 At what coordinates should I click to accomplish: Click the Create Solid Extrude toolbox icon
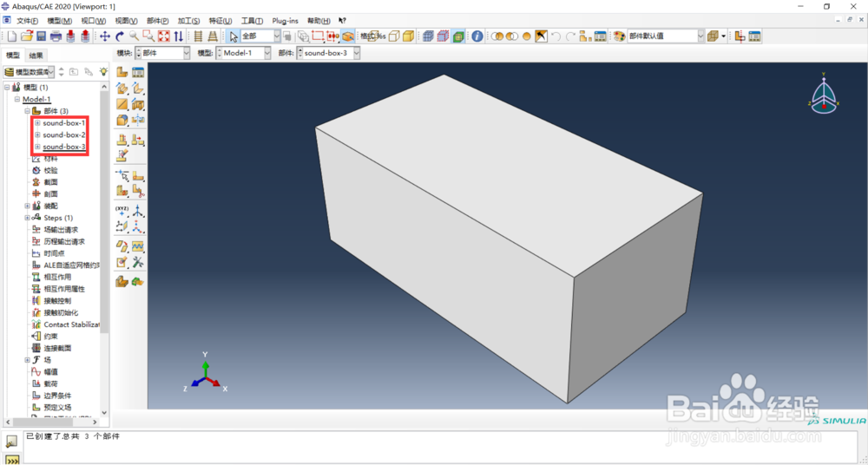122,88
